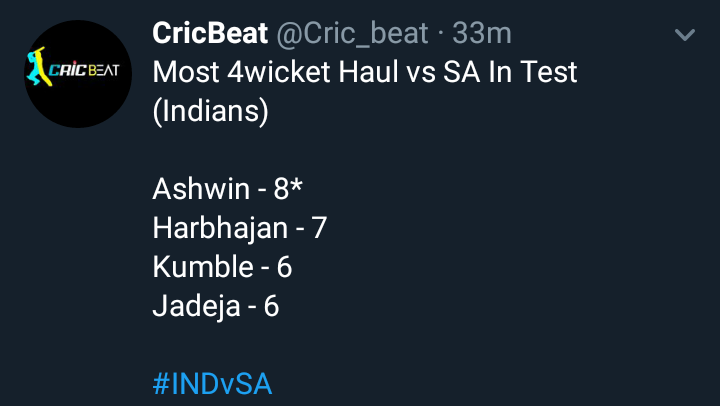
Task: Open the tweet options chevron menu
Action: pyautogui.click(x=685, y=34)
